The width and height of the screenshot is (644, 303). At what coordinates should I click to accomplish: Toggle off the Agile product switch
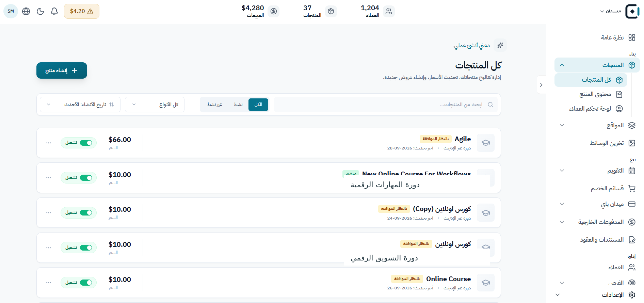86,143
